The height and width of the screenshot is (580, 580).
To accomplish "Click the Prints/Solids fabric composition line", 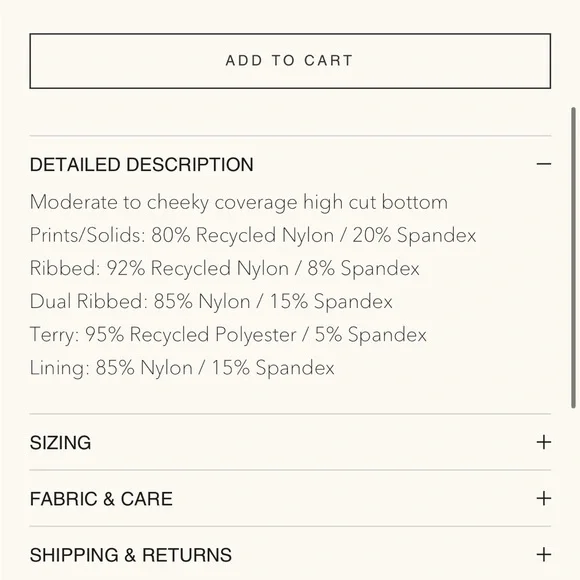I will 253,235.
